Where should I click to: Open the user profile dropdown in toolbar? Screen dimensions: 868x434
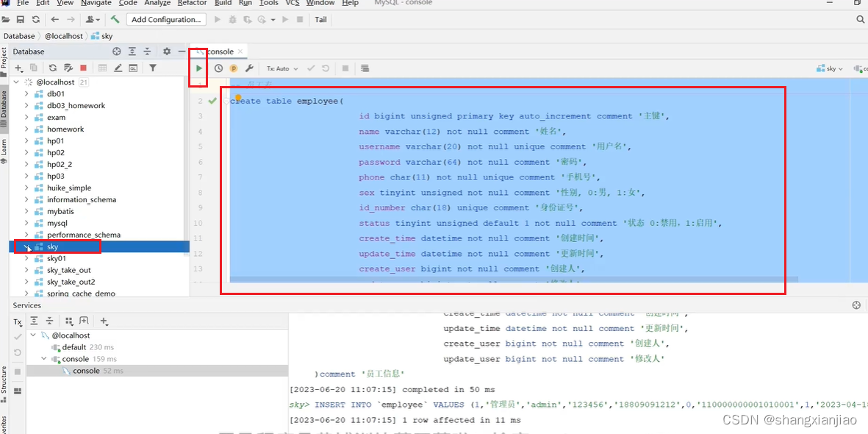[x=93, y=19]
